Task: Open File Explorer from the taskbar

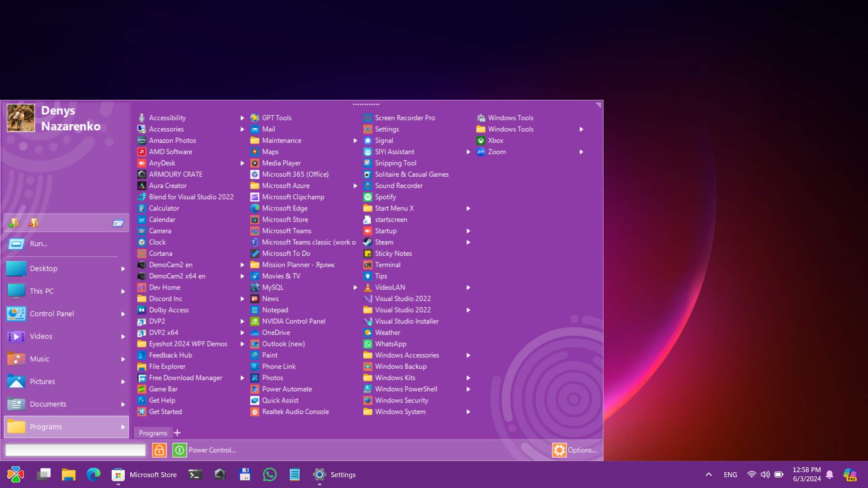Action: (69, 474)
